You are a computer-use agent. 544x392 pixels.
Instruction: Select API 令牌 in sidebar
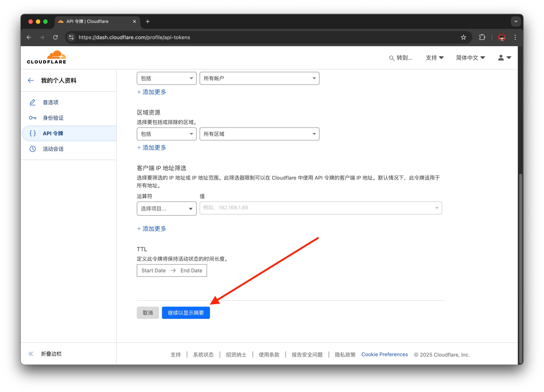coord(70,133)
